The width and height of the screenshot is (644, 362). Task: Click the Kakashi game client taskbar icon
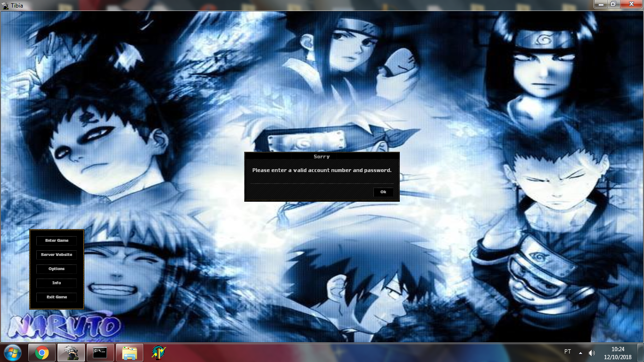(71, 353)
